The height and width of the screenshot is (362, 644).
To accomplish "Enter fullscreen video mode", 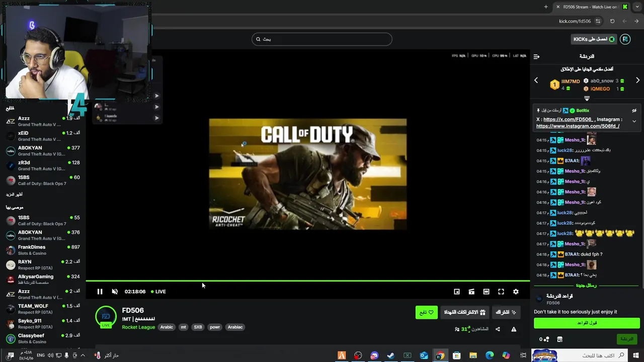I will tap(501, 292).
